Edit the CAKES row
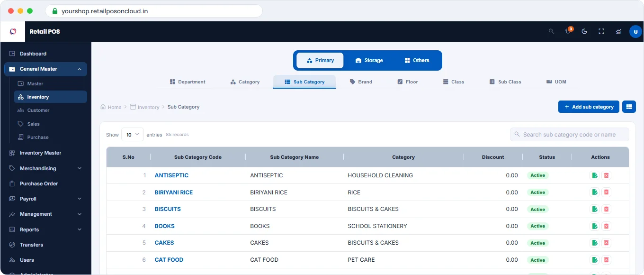The width and height of the screenshot is (644, 275). coord(594,243)
